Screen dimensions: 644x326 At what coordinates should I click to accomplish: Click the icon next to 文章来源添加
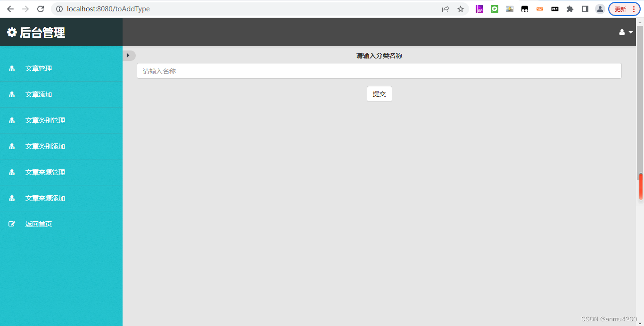(x=12, y=198)
